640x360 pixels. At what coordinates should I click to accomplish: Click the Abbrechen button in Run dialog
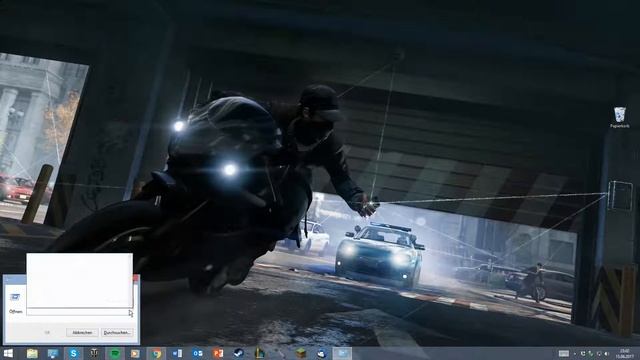[82, 333]
